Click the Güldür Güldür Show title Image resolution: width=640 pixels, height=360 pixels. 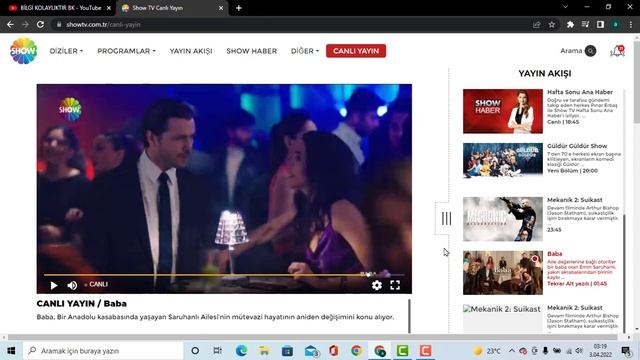pyautogui.click(x=577, y=146)
